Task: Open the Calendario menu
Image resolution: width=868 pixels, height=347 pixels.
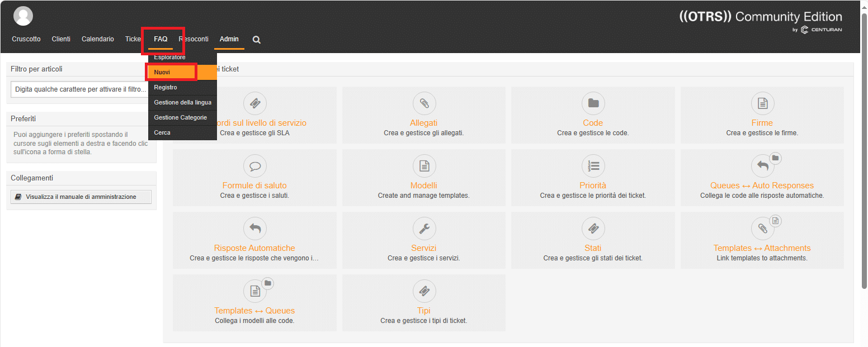Action: coord(98,39)
